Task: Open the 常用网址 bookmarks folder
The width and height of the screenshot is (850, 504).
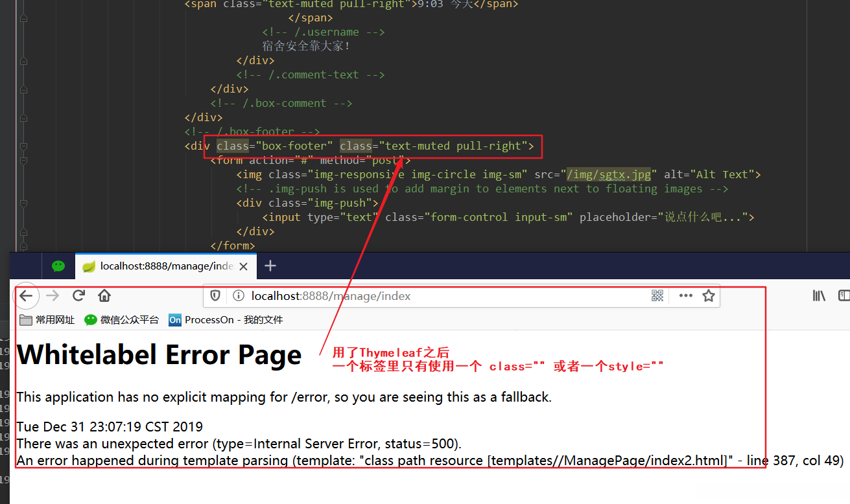Action: [x=47, y=320]
